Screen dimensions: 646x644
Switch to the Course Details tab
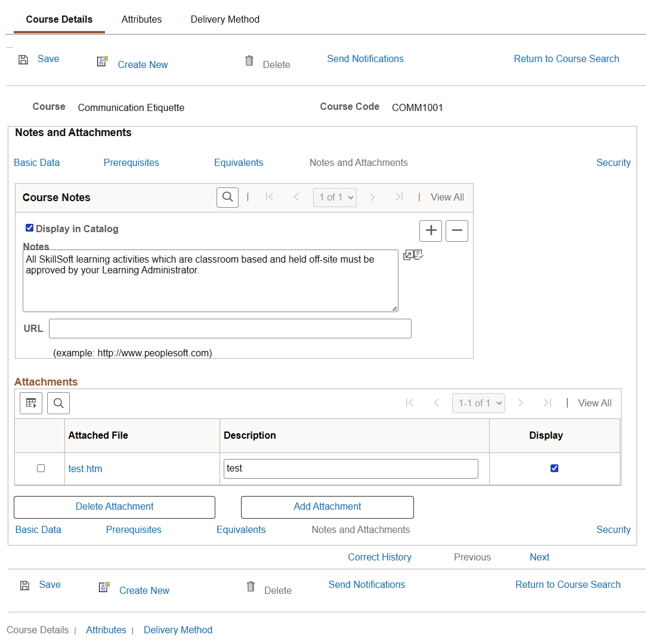(x=59, y=19)
